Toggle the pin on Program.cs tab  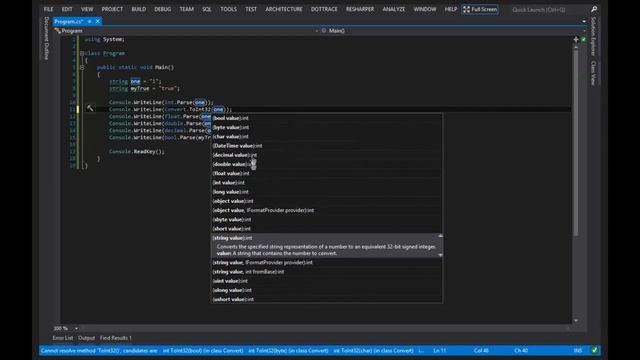click(x=89, y=21)
